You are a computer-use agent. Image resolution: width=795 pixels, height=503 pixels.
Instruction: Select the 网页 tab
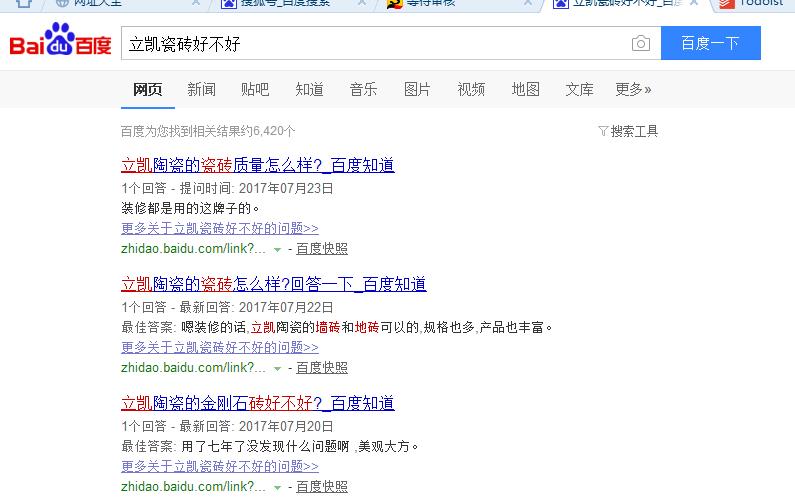(x=148, y=89)
